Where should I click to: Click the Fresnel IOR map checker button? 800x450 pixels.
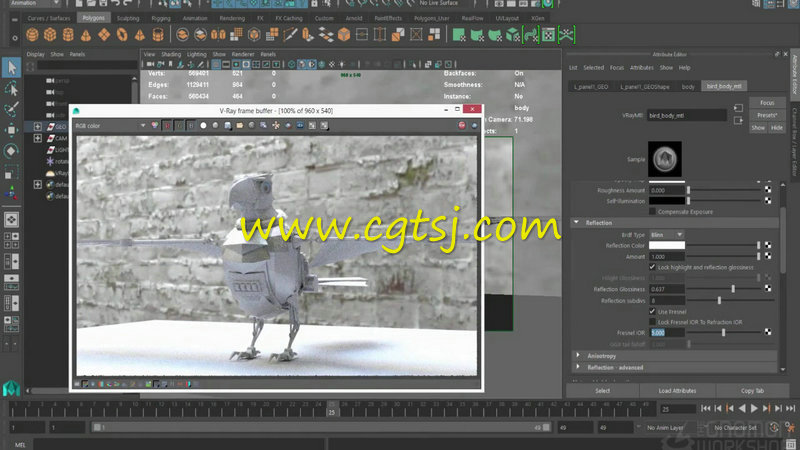(x=768, y=332)
